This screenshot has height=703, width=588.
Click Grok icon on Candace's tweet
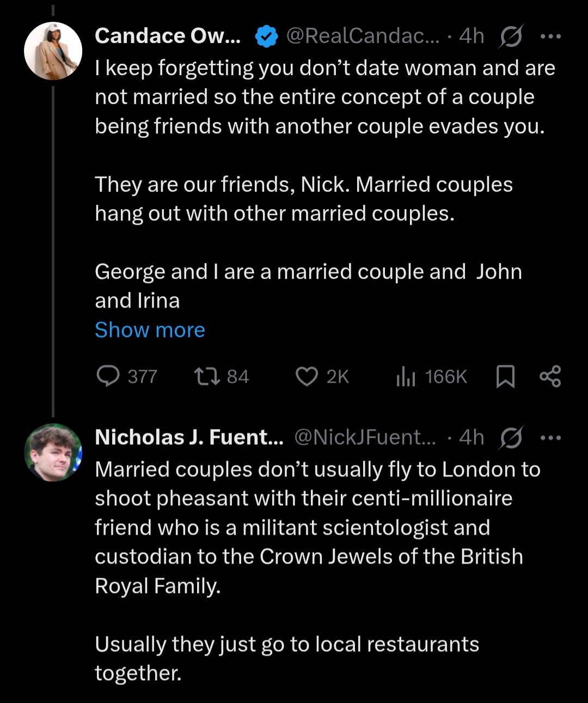tap(511, 36)
